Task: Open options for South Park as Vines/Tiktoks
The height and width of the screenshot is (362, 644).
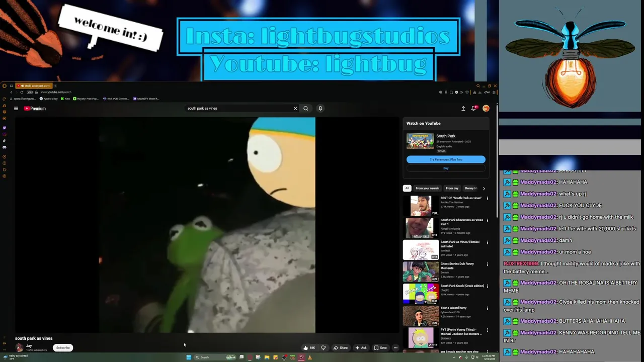Action: 487,243
